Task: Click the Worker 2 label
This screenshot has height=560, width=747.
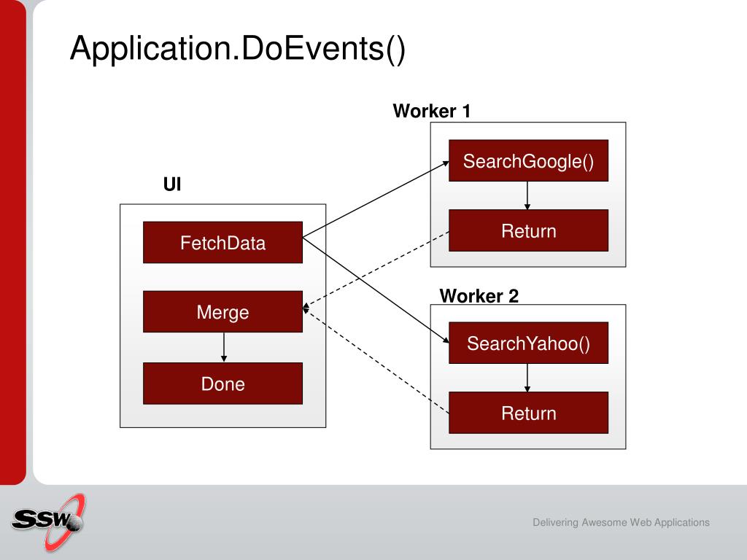Action: (479, 296)
